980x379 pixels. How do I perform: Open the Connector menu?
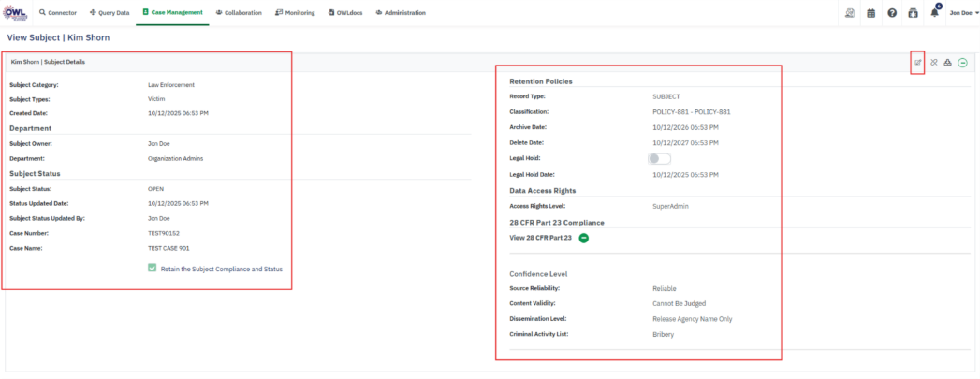pyautogui.click(x=58, y=13)
